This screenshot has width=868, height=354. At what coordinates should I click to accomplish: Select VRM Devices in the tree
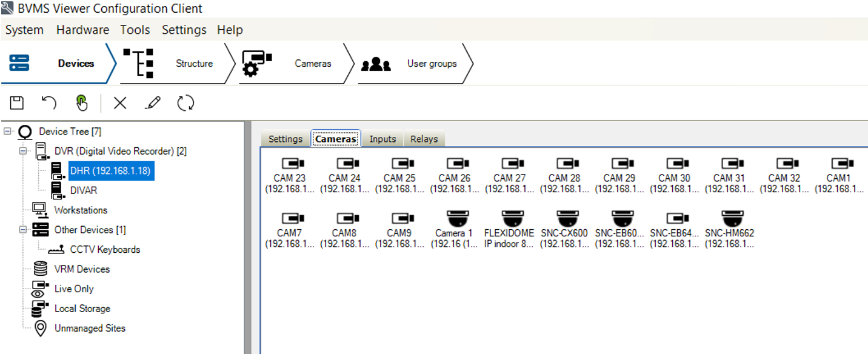click(x=82, y=269)
